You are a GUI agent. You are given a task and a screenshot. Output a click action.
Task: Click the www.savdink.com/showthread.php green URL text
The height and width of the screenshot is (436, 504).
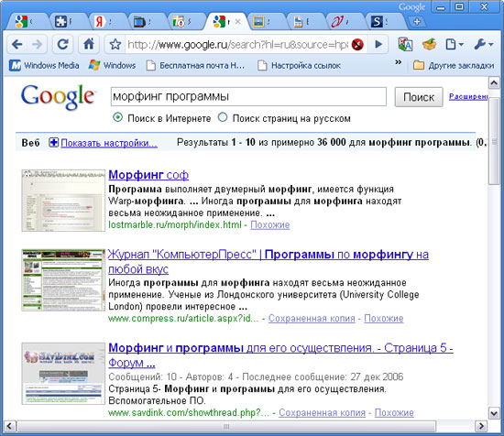pyautogui.click(x=189, y=412)
